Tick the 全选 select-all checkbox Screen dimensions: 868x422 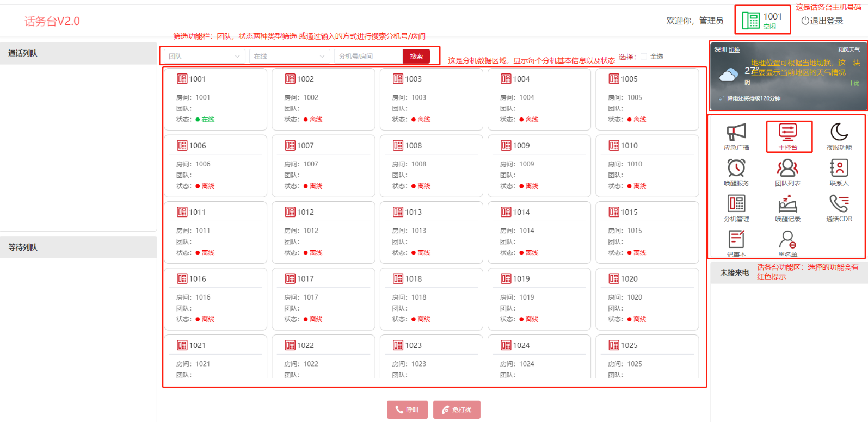644,57
